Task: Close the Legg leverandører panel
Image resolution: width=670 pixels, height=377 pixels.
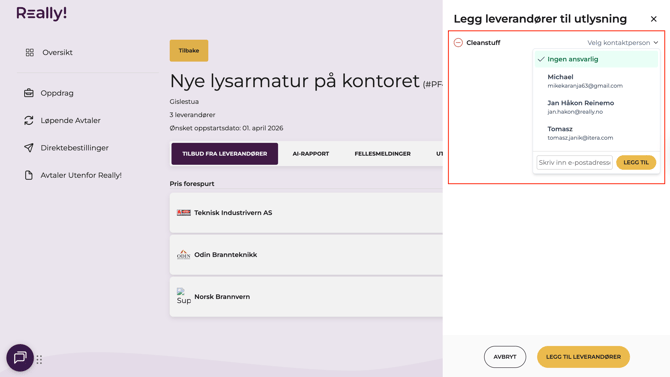Action: [653, 19]
